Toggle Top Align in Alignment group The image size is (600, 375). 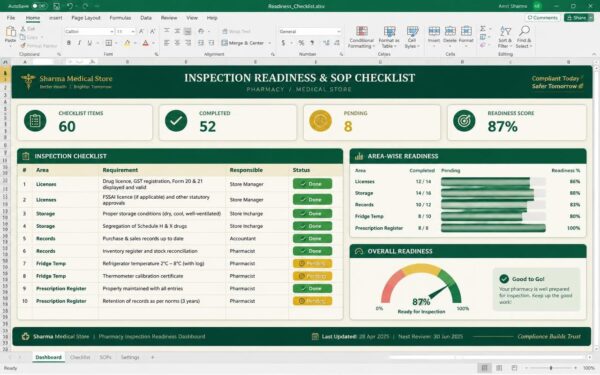tap(166, 31)
